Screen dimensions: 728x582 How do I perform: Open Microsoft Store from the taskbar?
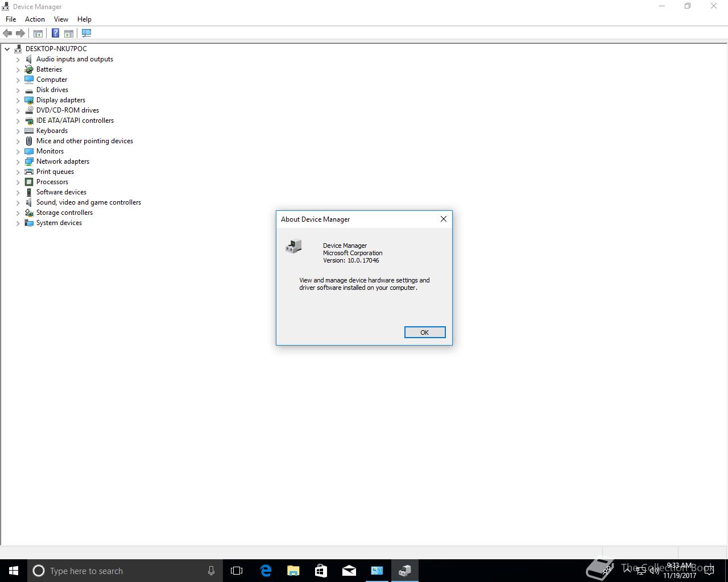click(321, 571)
